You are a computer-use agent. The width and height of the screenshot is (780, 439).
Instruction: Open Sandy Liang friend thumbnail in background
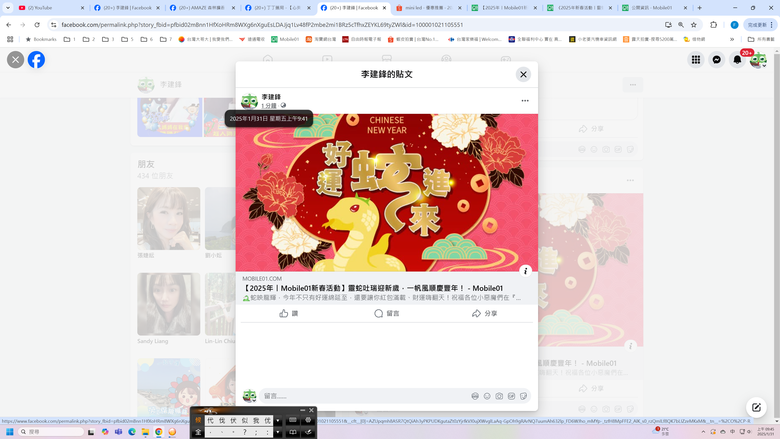[169, 304]
